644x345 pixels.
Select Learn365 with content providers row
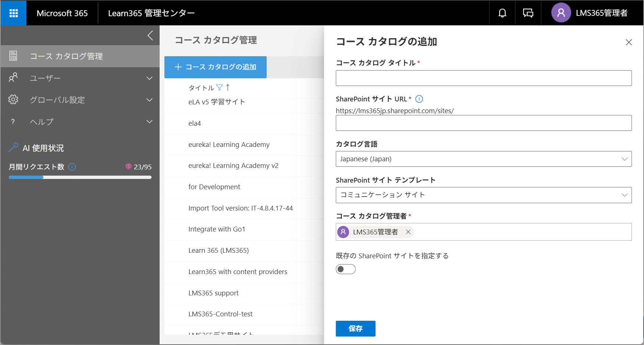(244, 272)
